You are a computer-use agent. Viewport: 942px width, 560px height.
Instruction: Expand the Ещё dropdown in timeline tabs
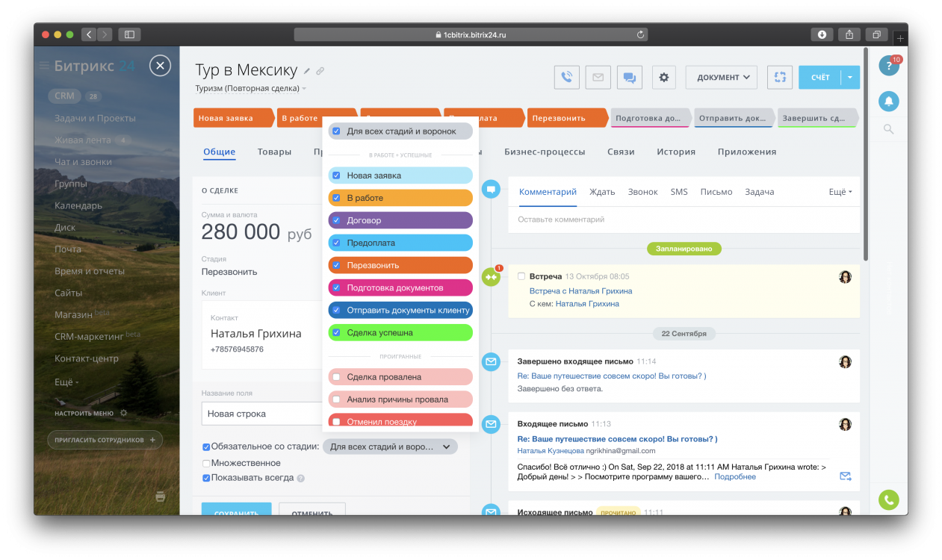click(840, 192)
